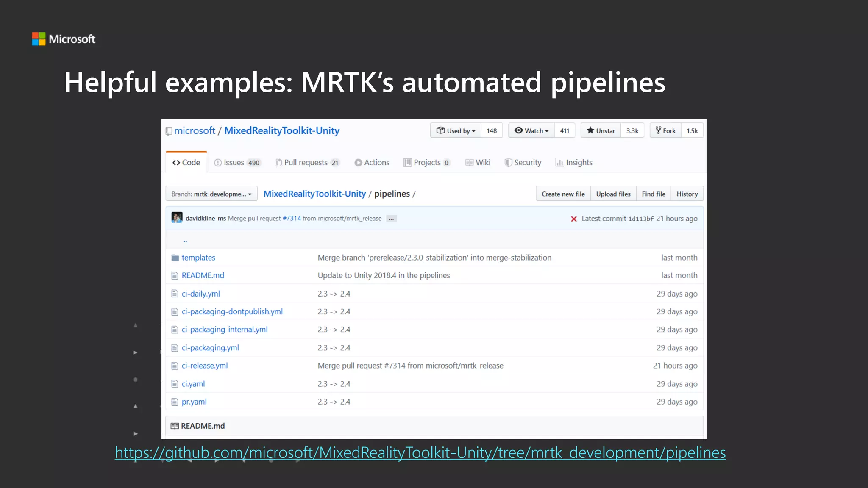Viewport: 868px width, 488px height.
Task: Open the github.com pipelines URL link on slide
Action: [420, 453]
